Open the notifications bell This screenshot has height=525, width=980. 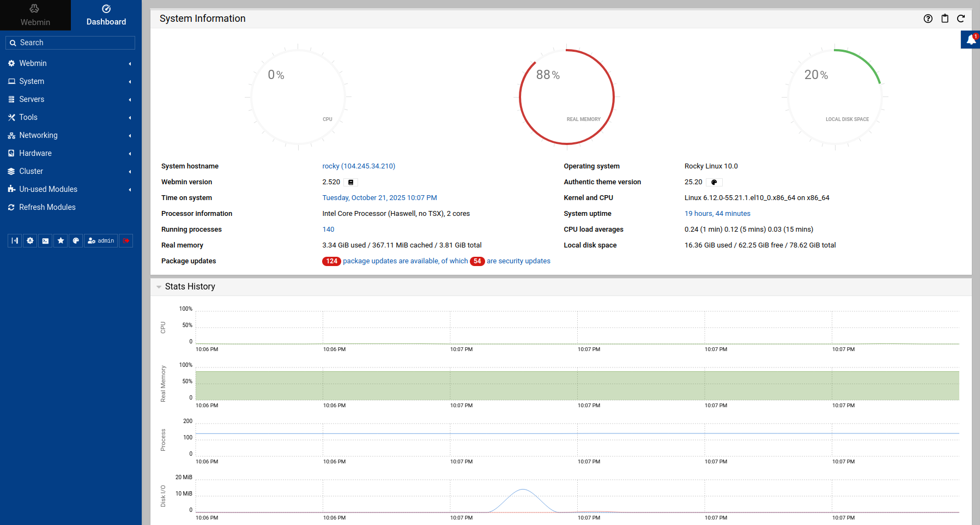click(x=971, y=40)
